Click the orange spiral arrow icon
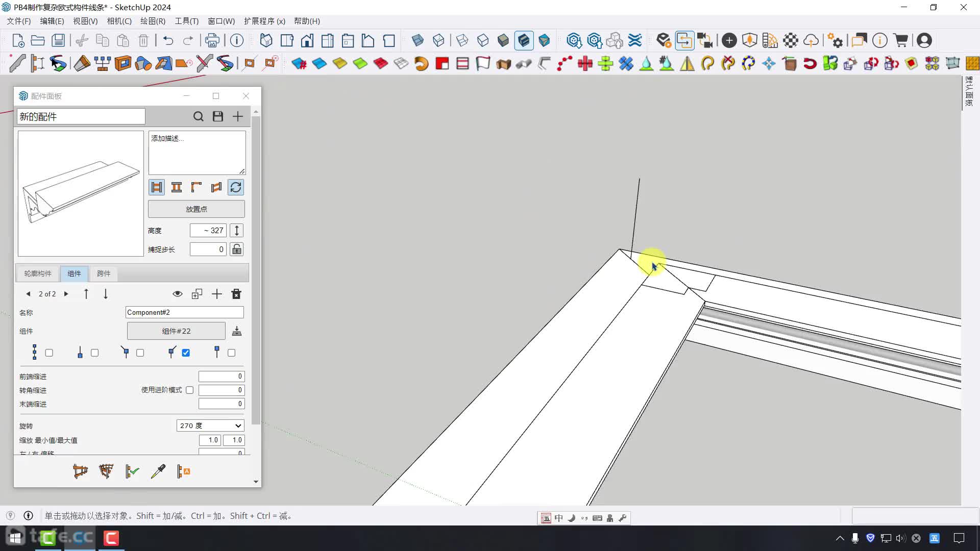This screenshot has height=551, width=980. [422, 63]
